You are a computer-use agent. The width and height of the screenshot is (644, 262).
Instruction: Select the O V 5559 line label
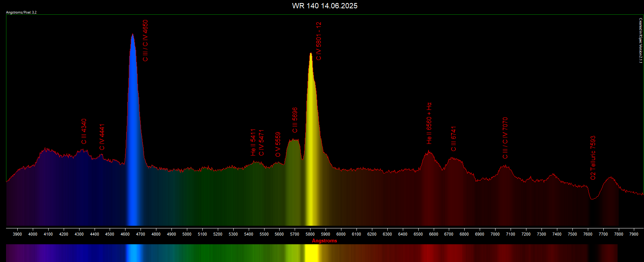(278, 145)
